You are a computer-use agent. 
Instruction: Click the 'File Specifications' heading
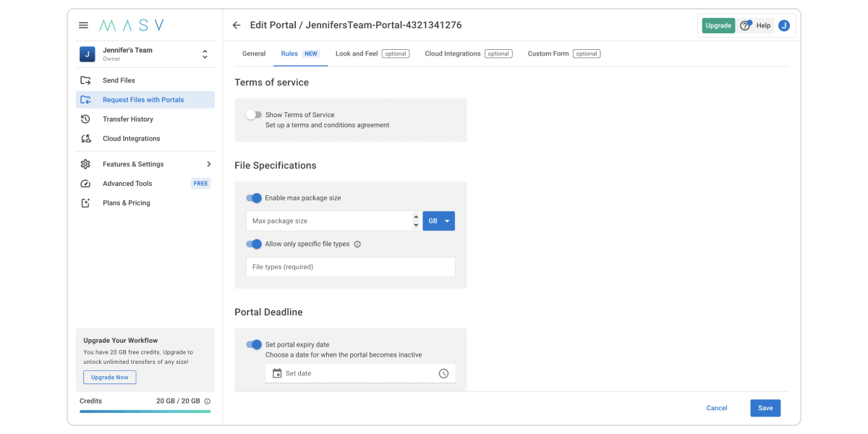click(x=276, y=166)
